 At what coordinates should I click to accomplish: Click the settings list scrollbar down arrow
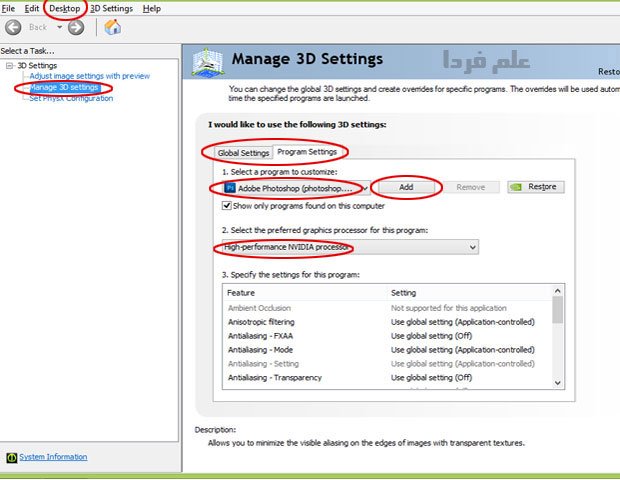557,381
